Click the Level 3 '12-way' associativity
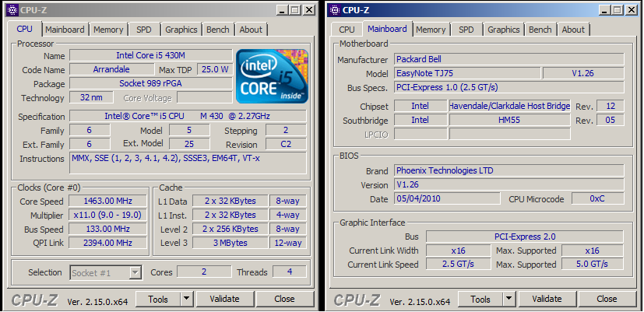The height and width of the screenshot is (312, 644). coord(288,243)
